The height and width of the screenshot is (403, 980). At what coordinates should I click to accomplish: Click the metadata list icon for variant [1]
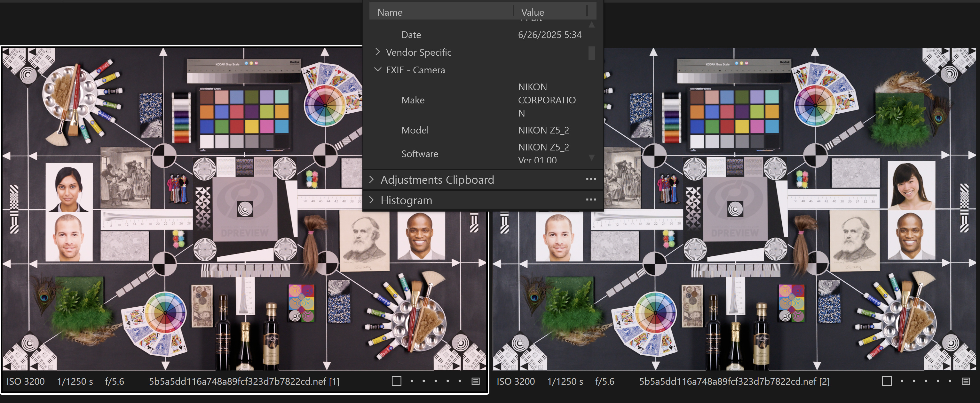(476, 381)
